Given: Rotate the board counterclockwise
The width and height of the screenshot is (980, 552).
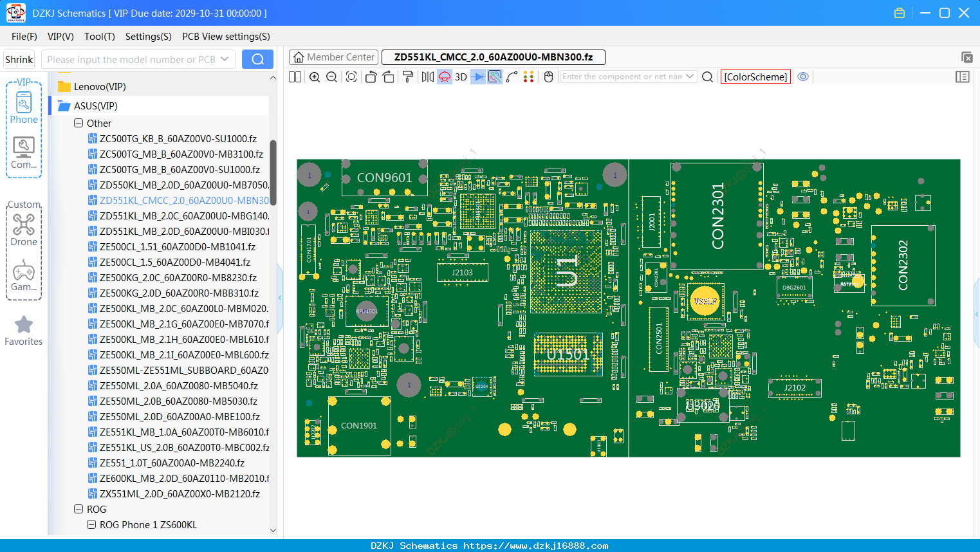Looking at the screenshot, I should coord(371,77).
